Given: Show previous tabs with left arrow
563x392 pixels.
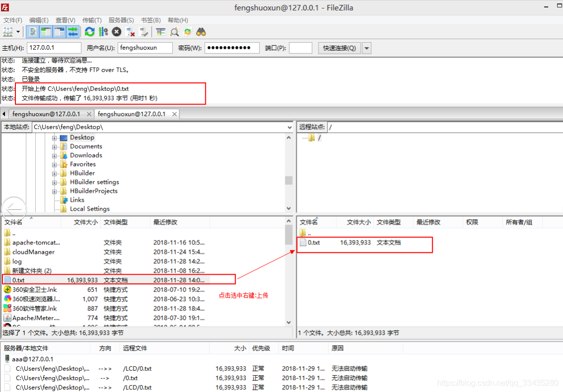Looking at the screenshot, I should (3, 114).
